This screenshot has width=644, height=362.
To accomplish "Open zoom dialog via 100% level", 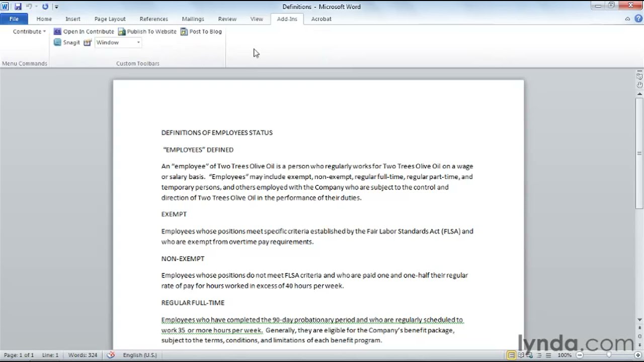I will [565, 355].
